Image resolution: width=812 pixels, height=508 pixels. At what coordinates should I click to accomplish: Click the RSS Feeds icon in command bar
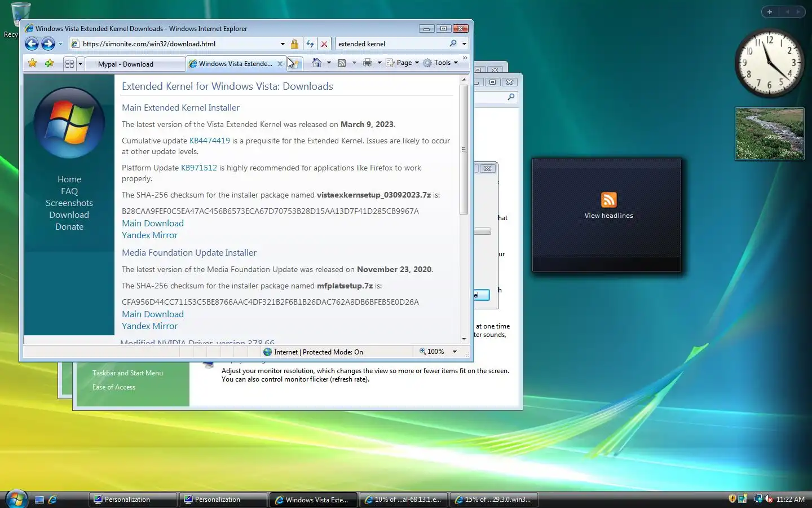tap(342, 63)
